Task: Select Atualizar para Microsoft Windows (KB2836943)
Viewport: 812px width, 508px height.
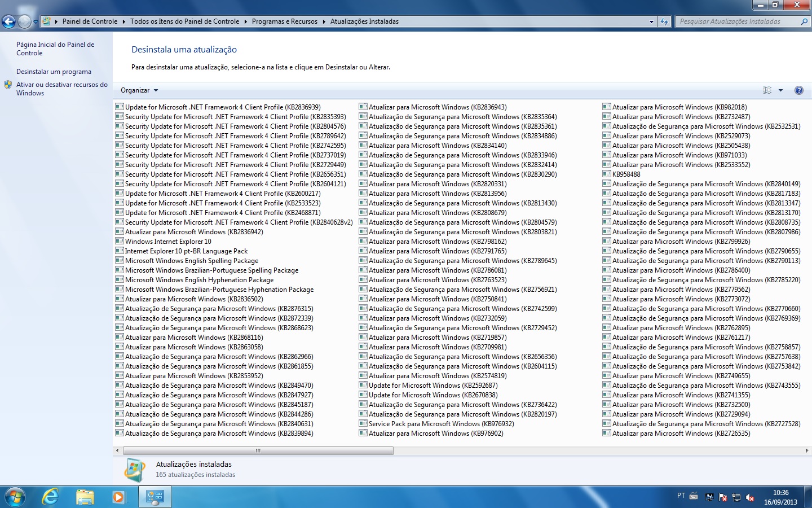Action: pos(433,107)
